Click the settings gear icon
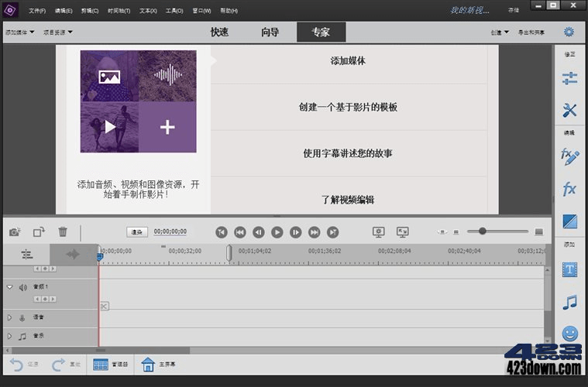The height and width of the screenshot is (387, 588). click(x=569, y=32)
